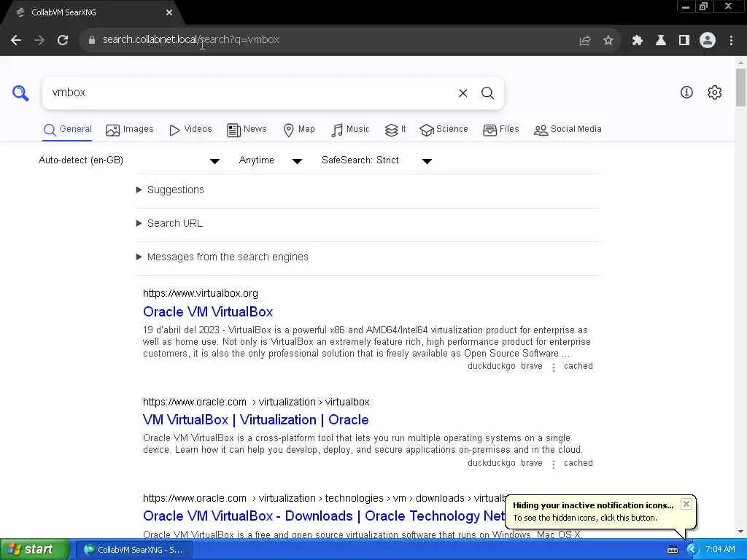Open cached copy of virtualbox.org result

(x=578, y=366)
